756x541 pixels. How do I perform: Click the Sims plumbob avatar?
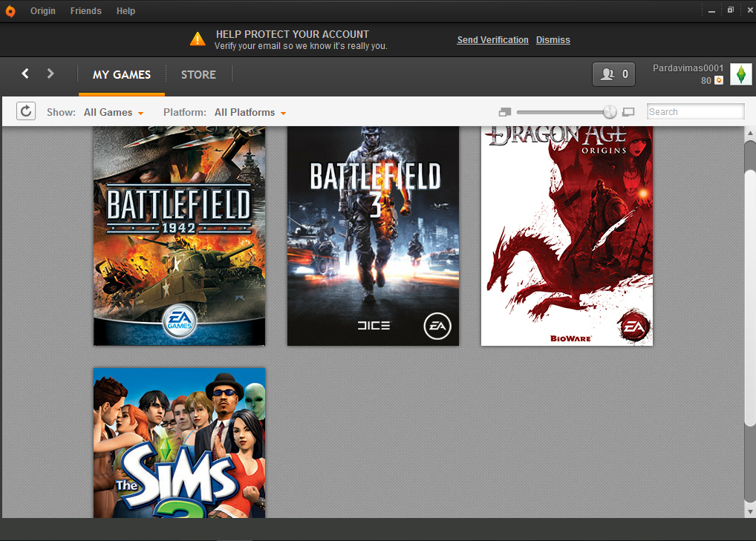[x=741, y=74]
